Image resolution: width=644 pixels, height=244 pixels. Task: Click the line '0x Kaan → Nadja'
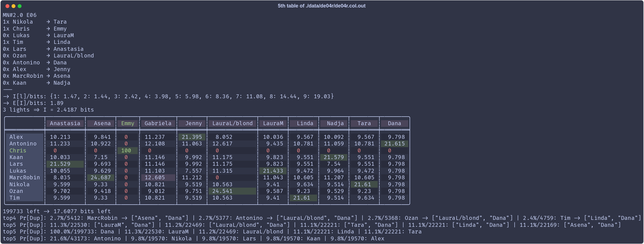click(37, 83)
